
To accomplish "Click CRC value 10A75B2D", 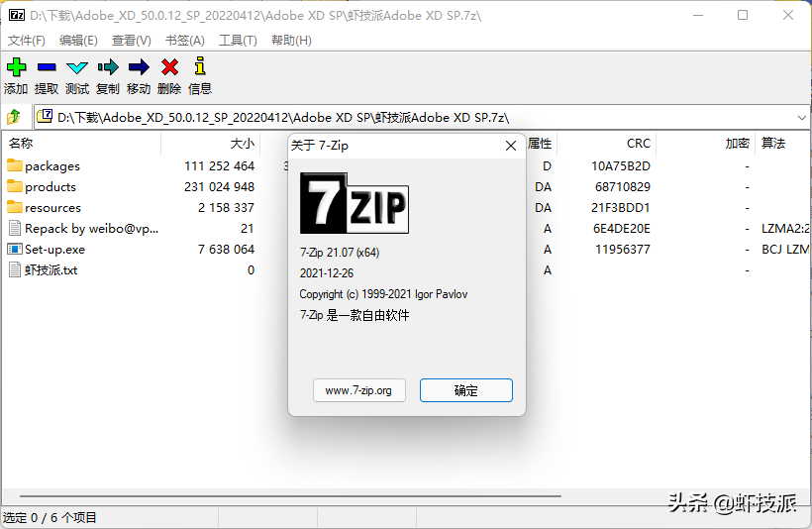I will pos(621,165).
